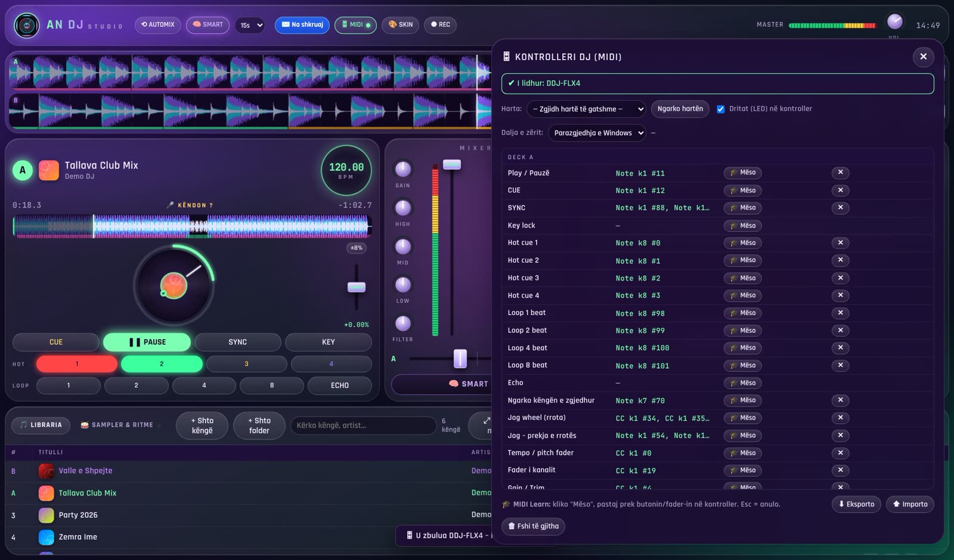The image size is (954, 560).
Task: Remove the Hot cue 1 mapping
Action: (840, 243)
